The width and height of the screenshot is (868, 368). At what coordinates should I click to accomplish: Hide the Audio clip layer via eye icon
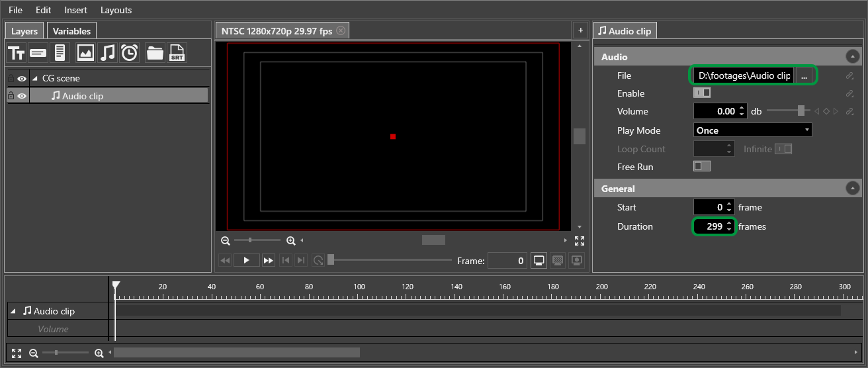click(22, 96)
